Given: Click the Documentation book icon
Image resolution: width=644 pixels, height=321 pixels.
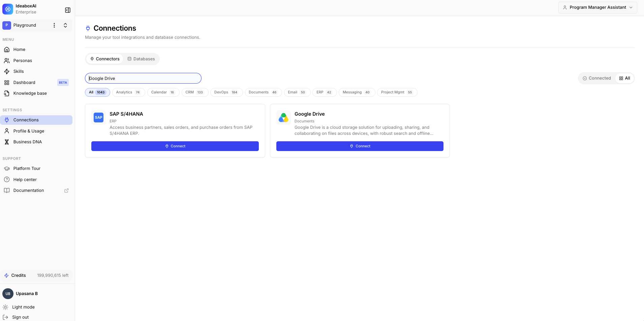Looking at the screenshot, I should [7, 191].
